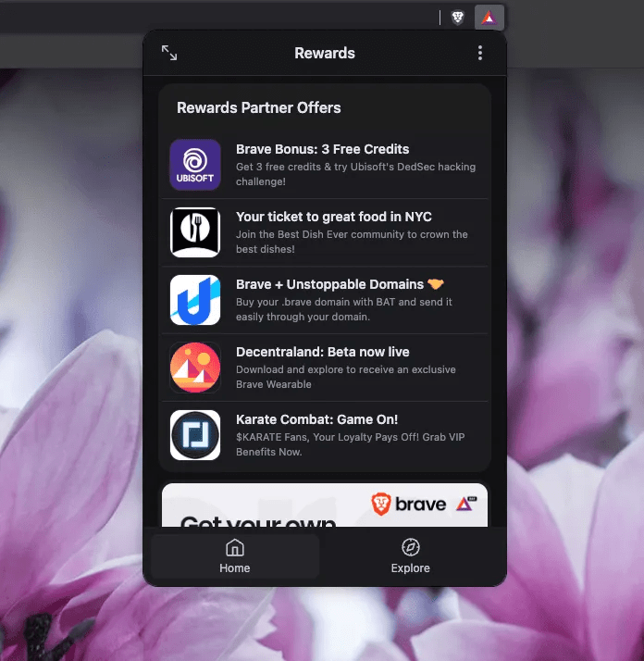Expand the Rewards panel to full view
Screen dimensions: 644x661
(169, 53)
